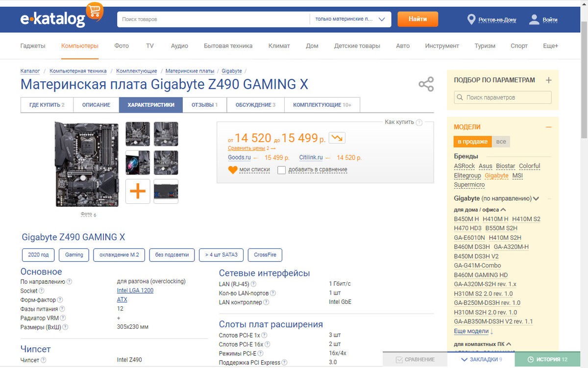Click the rear I/O panel thumbnail

166,192
